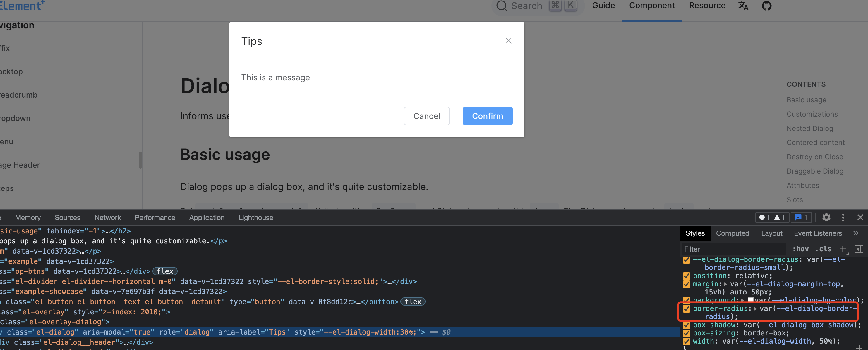
Task: Open the GitHub repository icon
Action: [766, 6]
